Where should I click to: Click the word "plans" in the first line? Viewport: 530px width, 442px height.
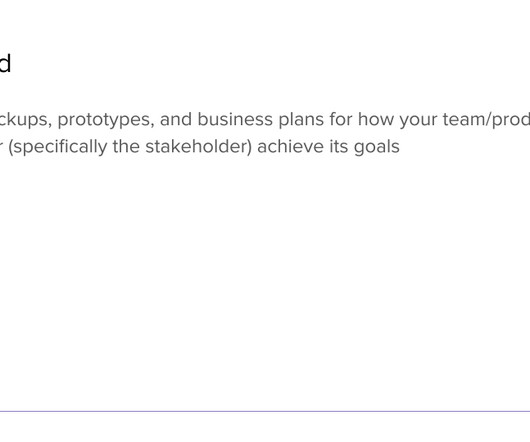pyautogui.click(x=301, y=120)
